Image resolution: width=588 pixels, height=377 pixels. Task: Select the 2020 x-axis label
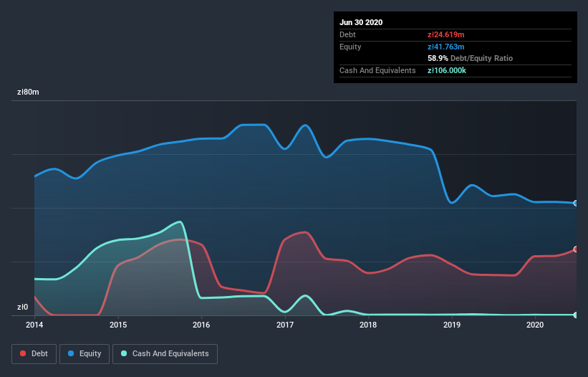pos(535,325)
